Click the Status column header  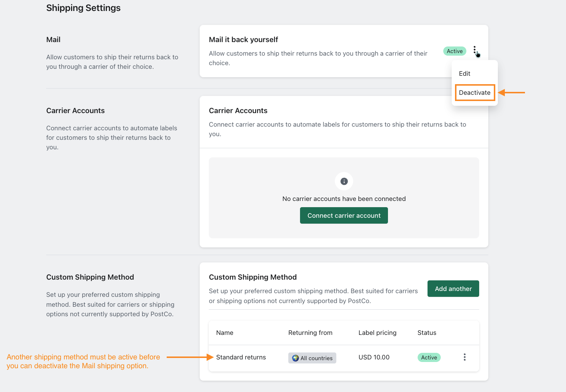click(427, 333)
